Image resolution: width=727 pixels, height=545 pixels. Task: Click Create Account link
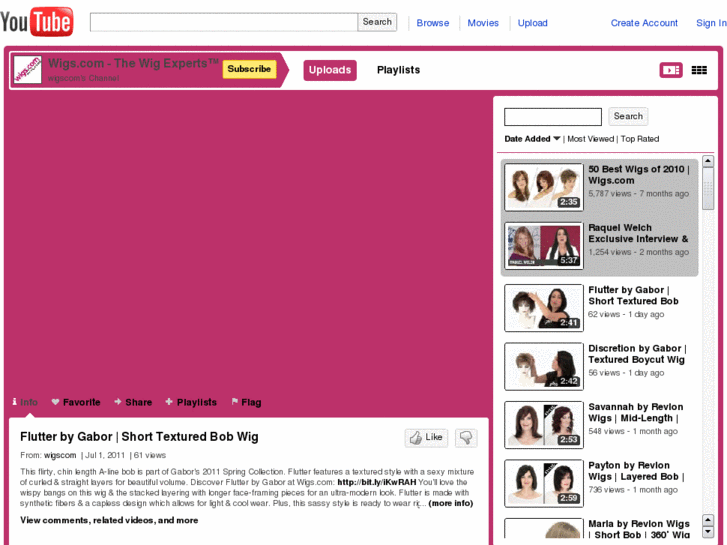(644, 23)
